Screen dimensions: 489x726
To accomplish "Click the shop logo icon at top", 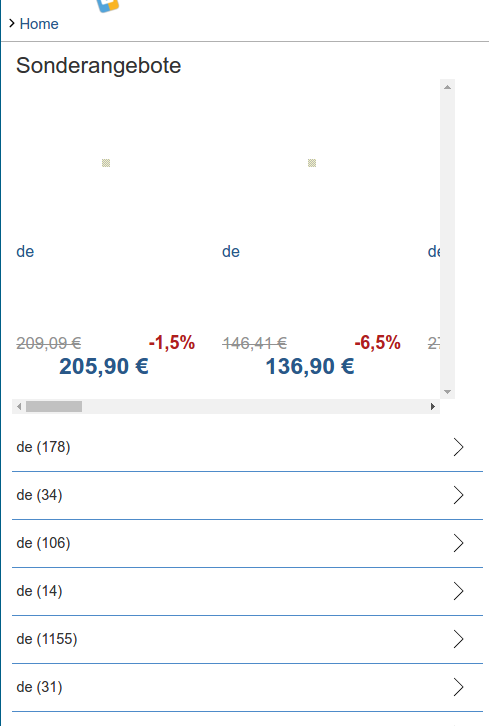I will coord(108,5).
